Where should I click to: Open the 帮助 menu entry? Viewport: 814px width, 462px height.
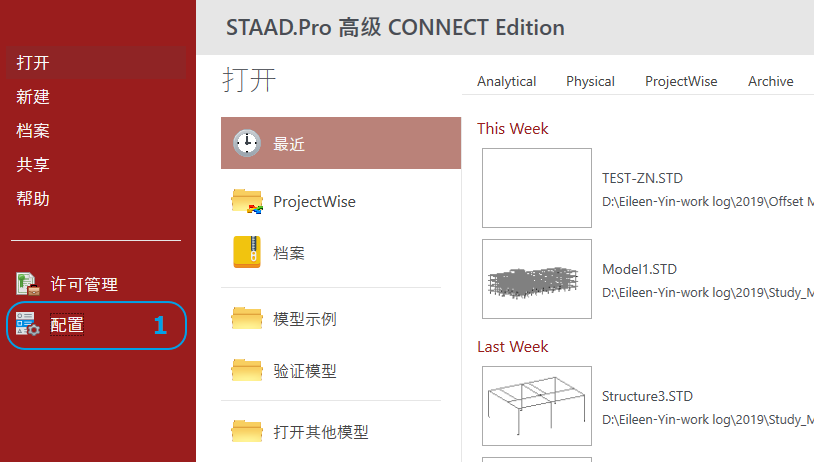pos(34,199)
